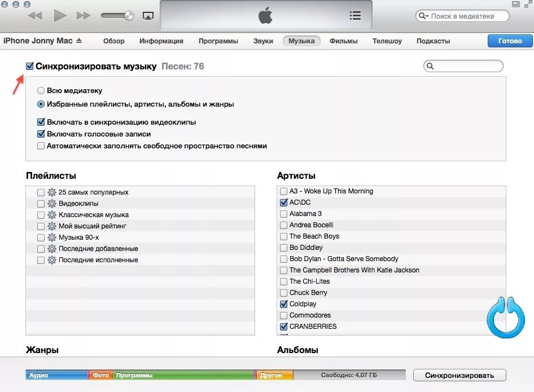Viewport: 534px width, 392px height.
Task: Click the library search field
Action: pyautogui.click(x=462, y=16)
